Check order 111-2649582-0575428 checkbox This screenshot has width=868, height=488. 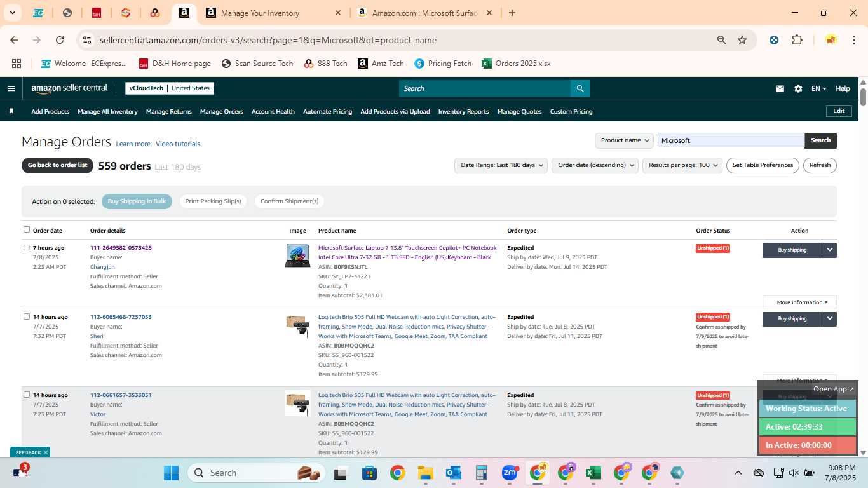(27, 247)
